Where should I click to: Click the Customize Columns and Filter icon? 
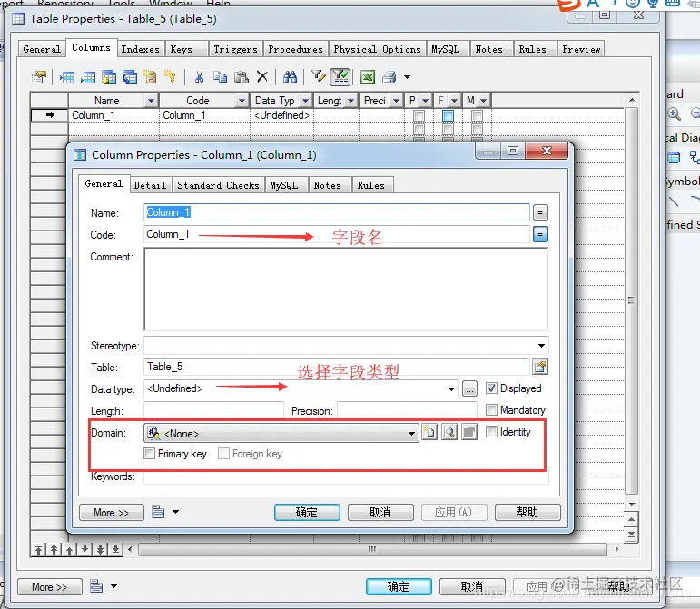click(318, 77)
